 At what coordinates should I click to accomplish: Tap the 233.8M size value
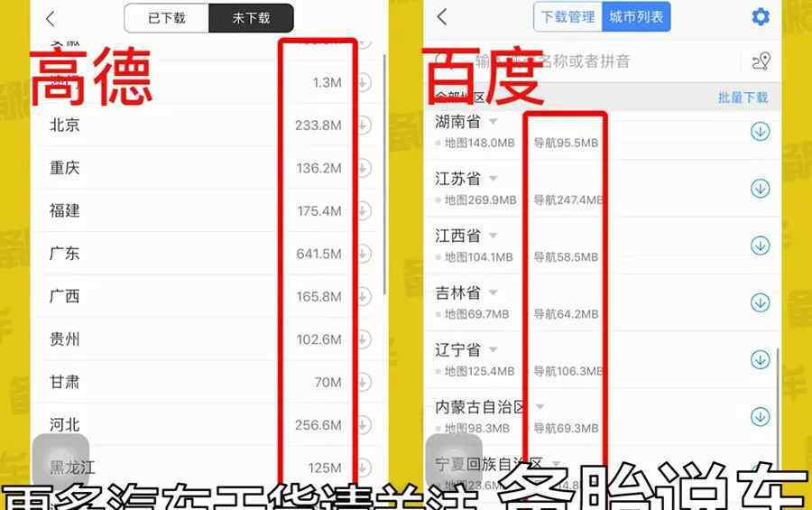318,125
